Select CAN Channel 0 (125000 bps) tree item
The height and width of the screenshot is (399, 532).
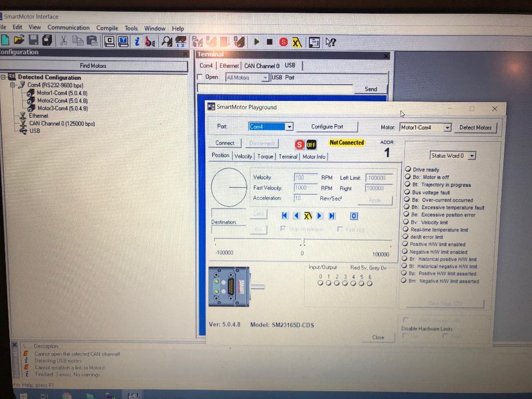click(62, 124)
